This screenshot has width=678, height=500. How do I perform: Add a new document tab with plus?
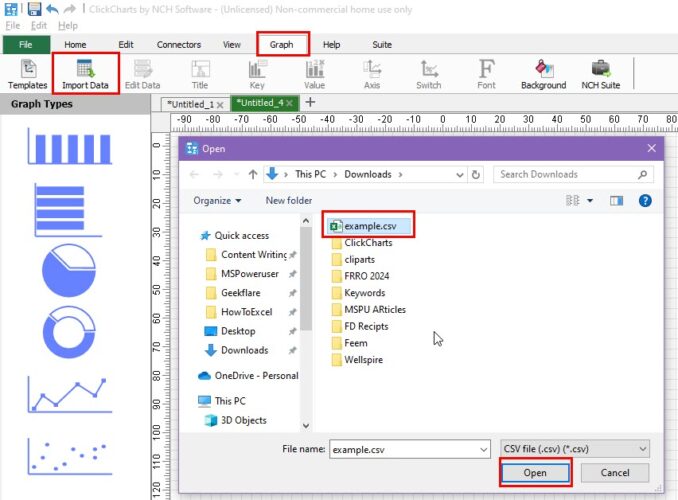point(310,103)
